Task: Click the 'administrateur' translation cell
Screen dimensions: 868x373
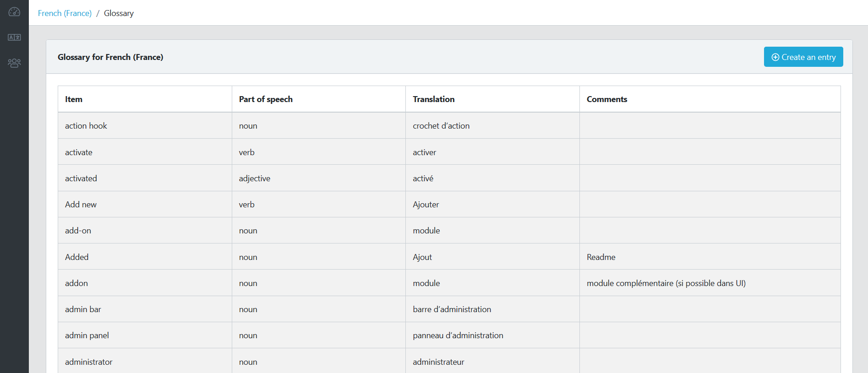Action: point(492,362)
